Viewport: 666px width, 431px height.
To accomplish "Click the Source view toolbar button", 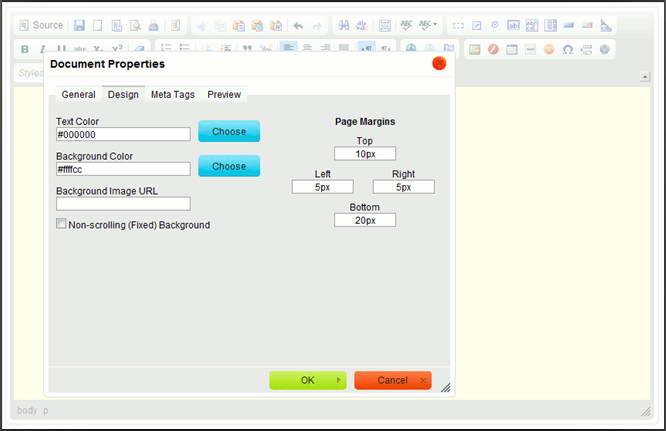I will click(x=40, y=25).
